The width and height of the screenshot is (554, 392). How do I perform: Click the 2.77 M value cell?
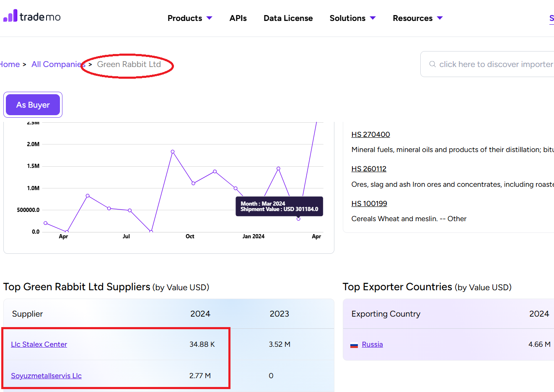200,376
